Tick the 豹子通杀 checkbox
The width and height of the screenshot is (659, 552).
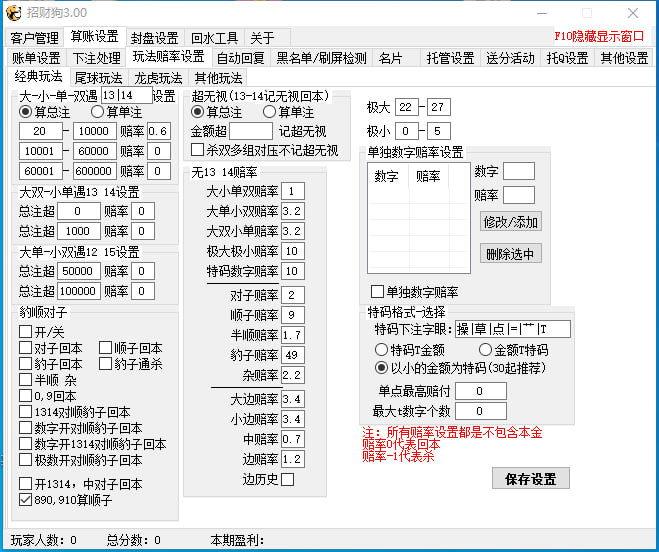coord(107,364)
